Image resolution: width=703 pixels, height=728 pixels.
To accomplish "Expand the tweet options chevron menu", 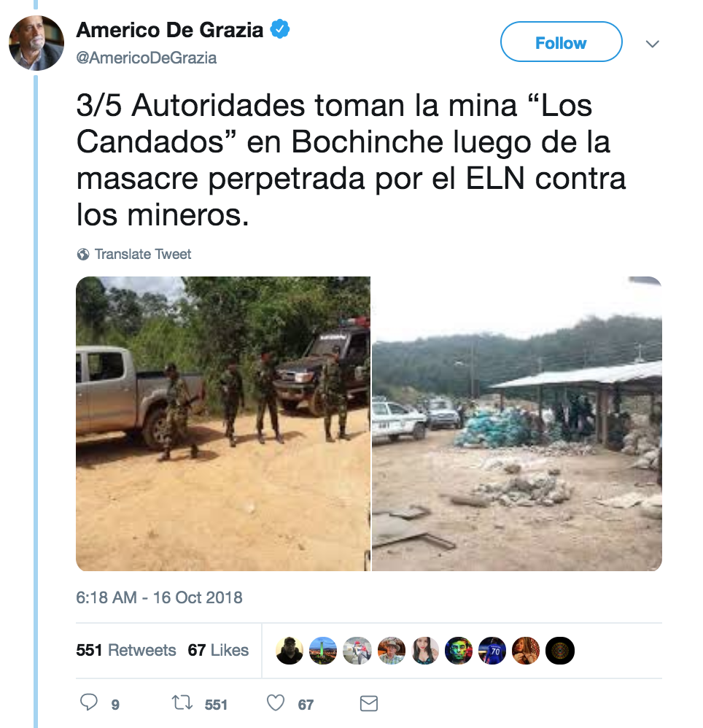I will 653,44.
